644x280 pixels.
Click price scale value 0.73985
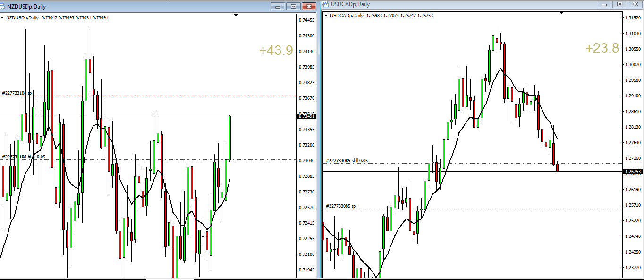pos(307,67)
